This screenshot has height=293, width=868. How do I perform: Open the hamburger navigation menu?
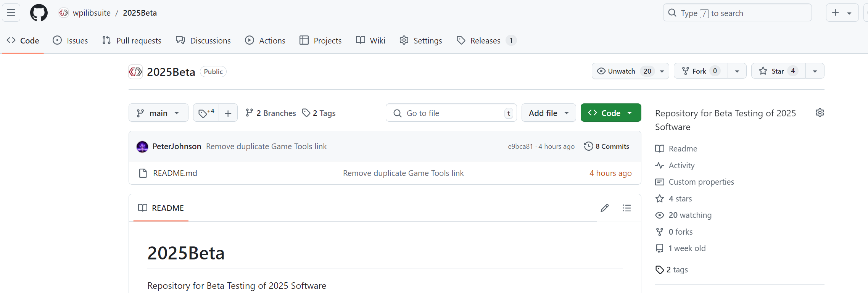click(x=11, y=13)
